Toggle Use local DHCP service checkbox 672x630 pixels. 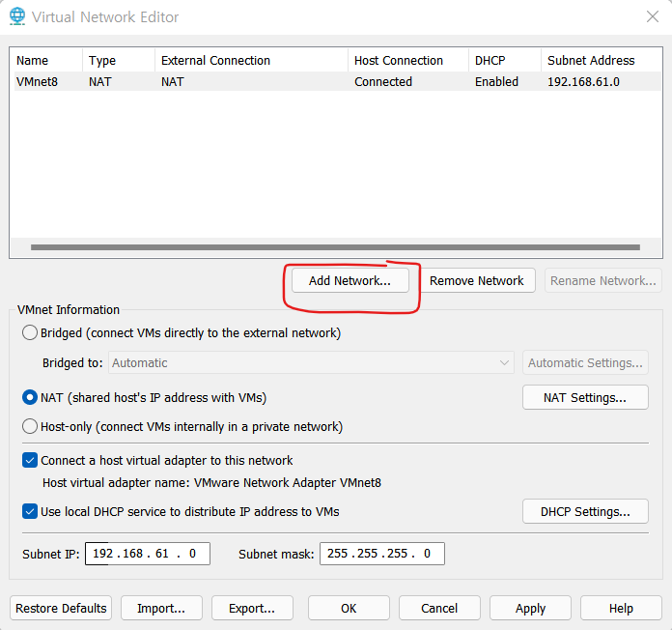pyautogui.click(x=30, y=512)
